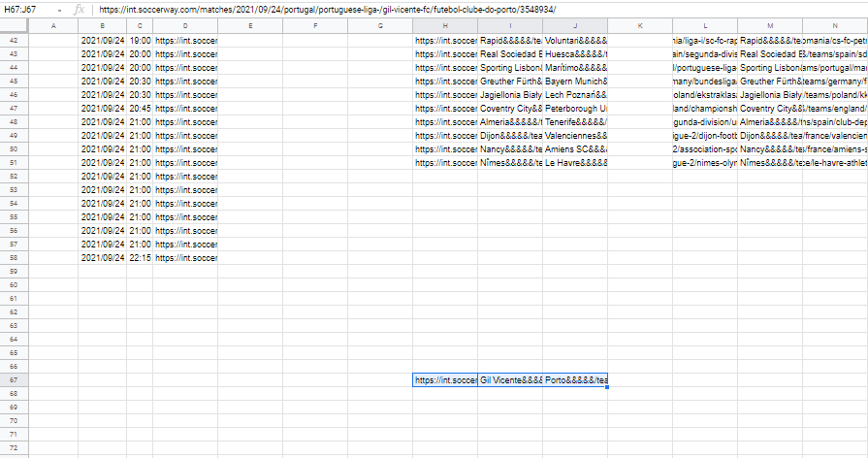Click the Real Sociedad cell in column I
The width and height of the screenshot is (868, 458).
[510, 54]
